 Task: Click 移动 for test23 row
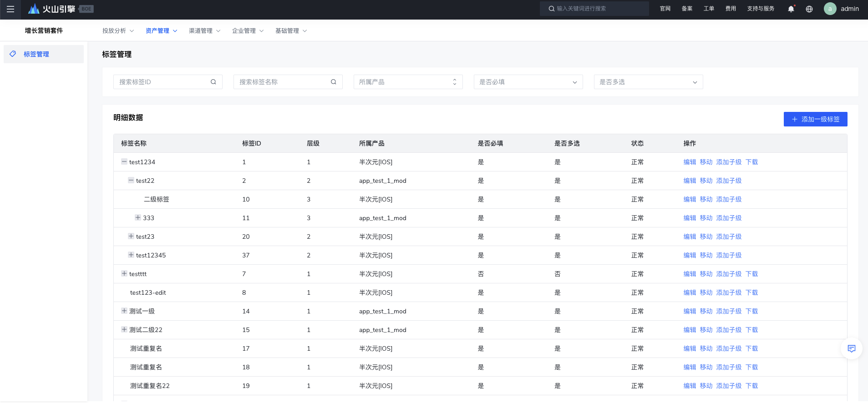[x=706, y=237]
